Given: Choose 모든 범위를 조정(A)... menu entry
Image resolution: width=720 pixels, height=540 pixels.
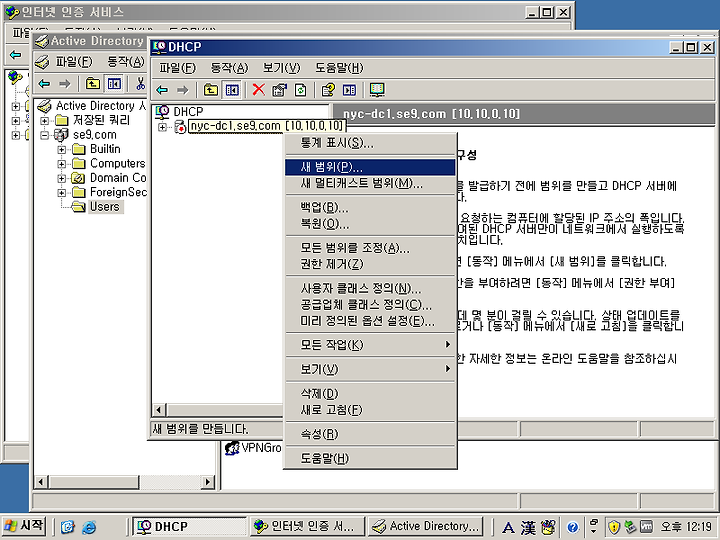Looking at the screenshot, I should pyautogui.click(x=370, y=248).
